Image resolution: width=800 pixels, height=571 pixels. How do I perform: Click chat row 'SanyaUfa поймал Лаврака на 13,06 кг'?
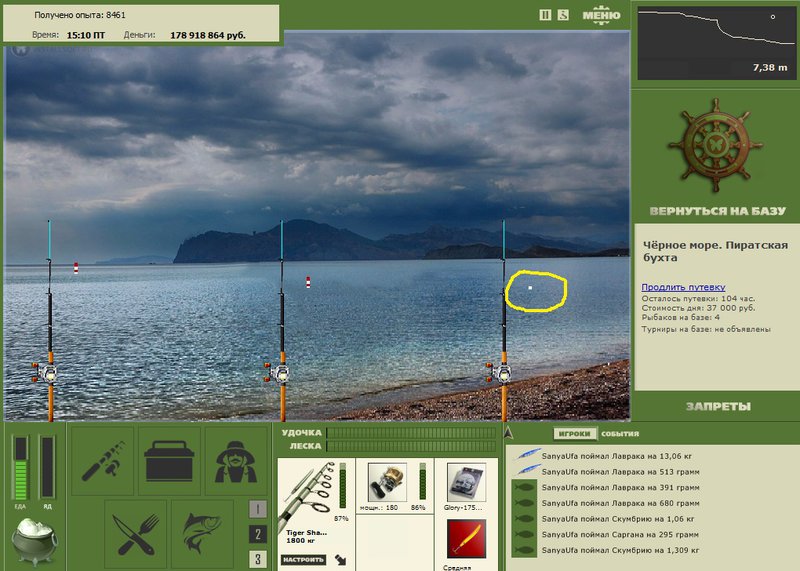pos(617,456)
